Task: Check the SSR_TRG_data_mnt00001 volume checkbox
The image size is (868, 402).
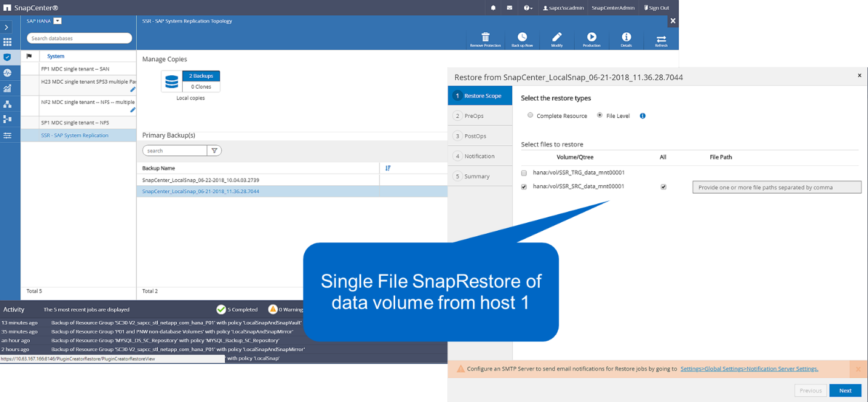Action: coord(524,173)
